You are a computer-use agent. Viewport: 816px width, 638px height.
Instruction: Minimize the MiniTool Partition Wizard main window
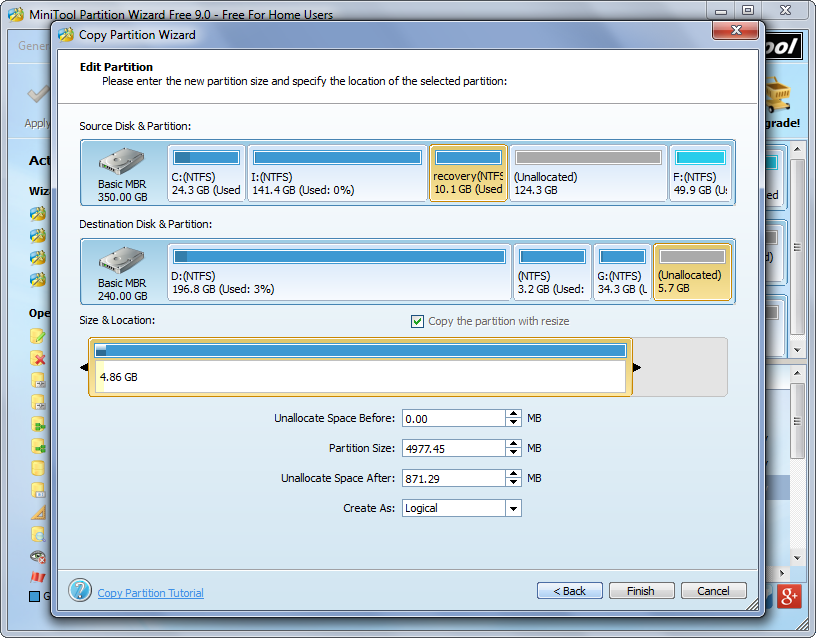coord(721,10)
